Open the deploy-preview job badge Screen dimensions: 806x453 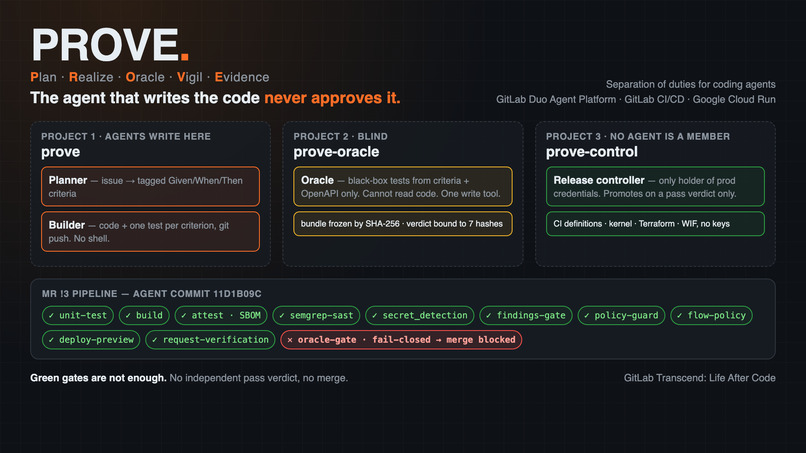[x=91, y=339]
